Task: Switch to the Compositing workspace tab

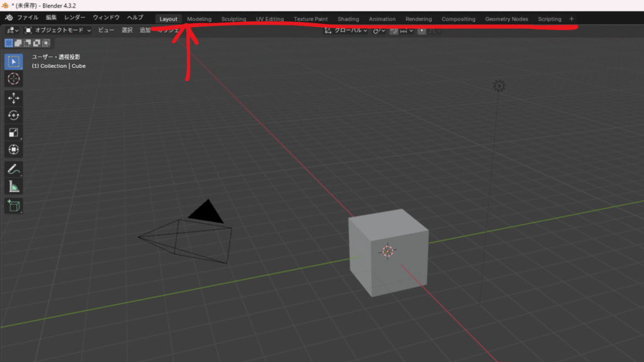Action: pos(458,19)
